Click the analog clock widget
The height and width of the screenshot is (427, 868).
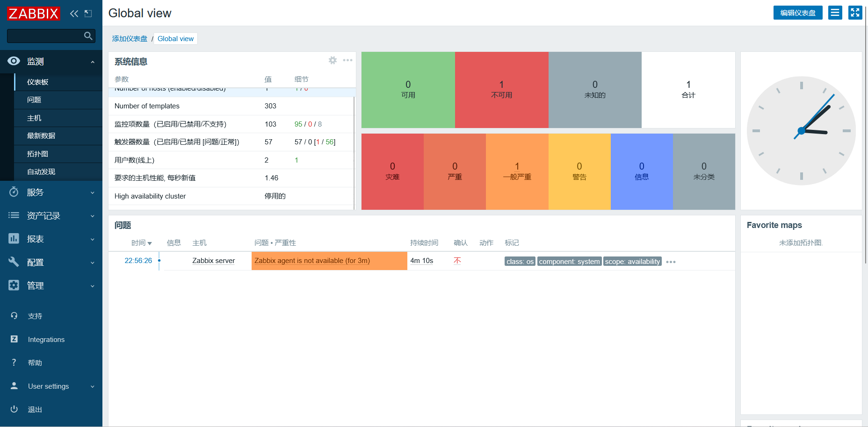[x=801, y=131]
